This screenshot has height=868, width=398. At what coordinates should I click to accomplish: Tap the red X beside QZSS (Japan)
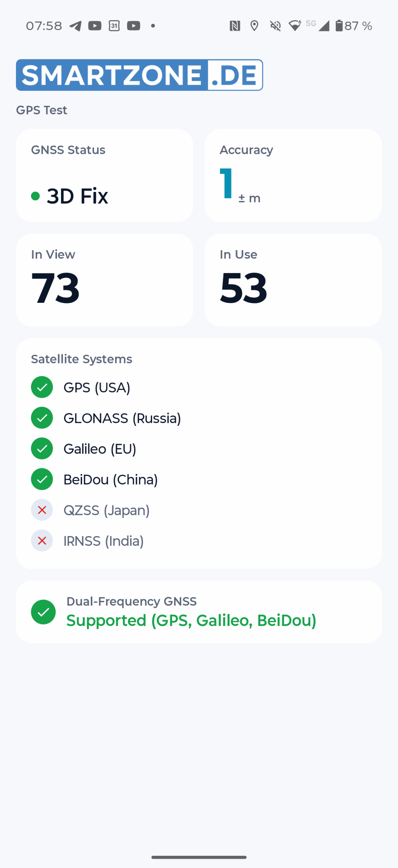[x=42, y=510]
